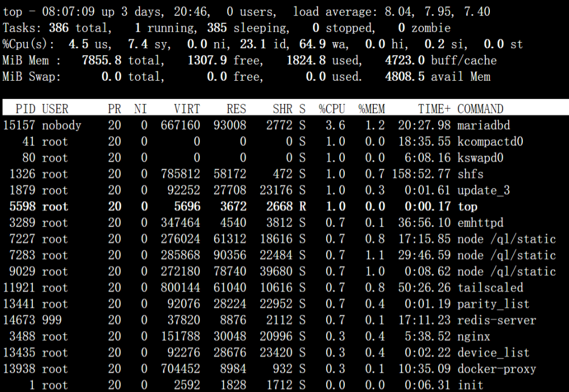
Task: Select the 667160 VIRT value of mariadbd
Action: (x=180, y=125)
